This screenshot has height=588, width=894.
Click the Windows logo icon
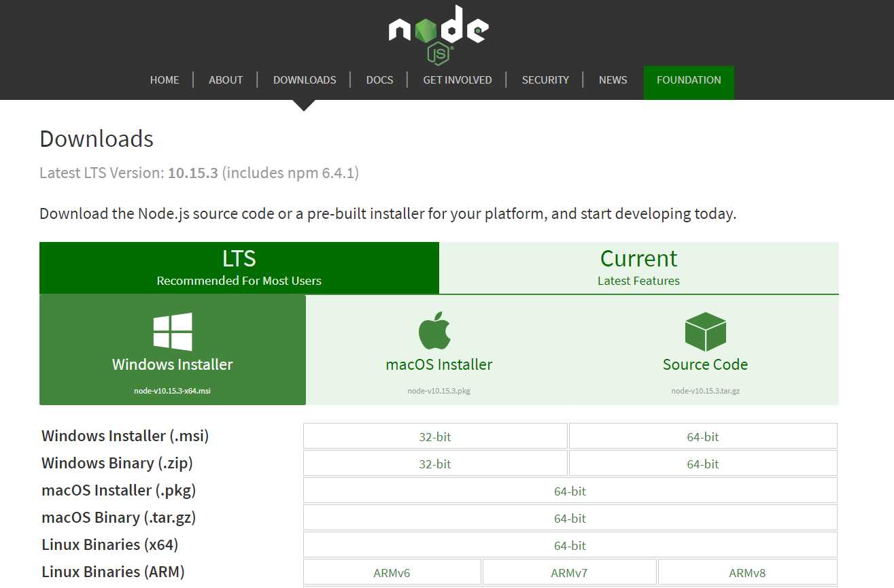click(173, 332)
